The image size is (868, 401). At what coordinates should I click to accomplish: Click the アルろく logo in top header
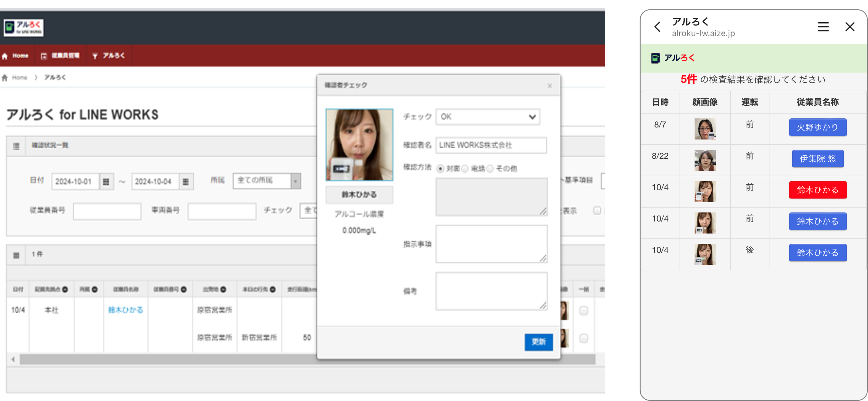click(x=23, y=28)
